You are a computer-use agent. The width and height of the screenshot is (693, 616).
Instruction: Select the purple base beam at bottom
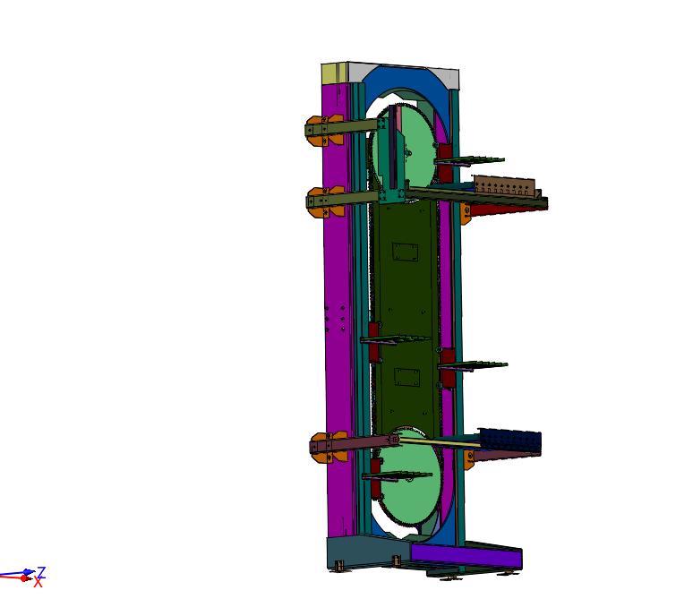pos(466,556)
